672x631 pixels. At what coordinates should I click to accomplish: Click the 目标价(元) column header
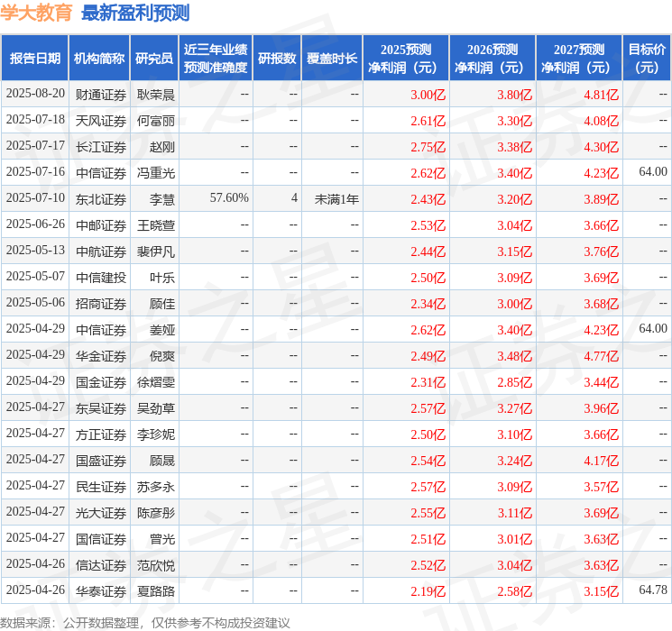click(x=646, y=59)
